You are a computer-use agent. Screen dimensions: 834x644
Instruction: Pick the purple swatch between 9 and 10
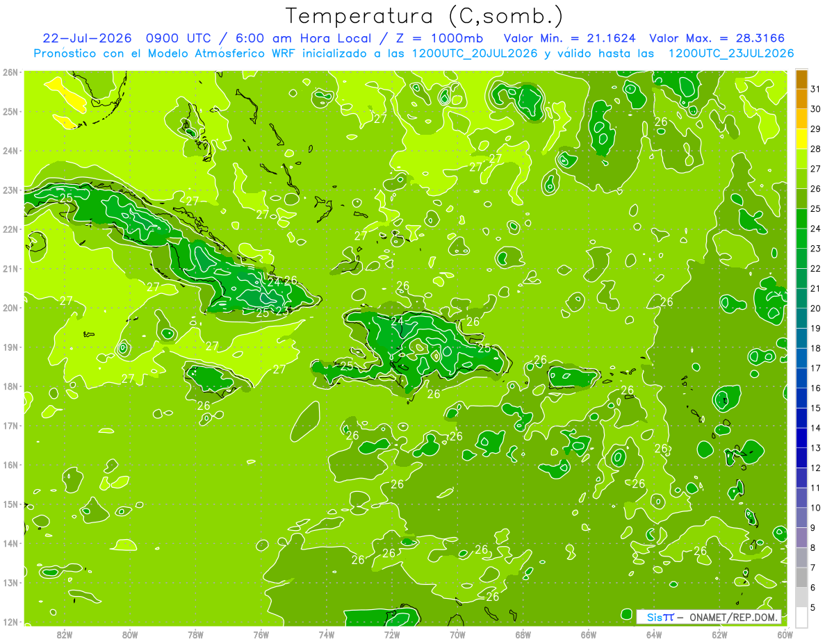click(801, 518)
